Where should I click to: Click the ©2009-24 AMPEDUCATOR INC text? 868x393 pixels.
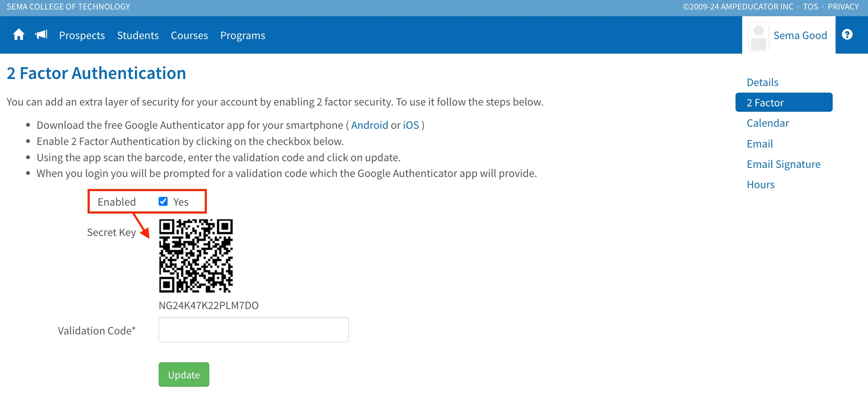point(738,7)
